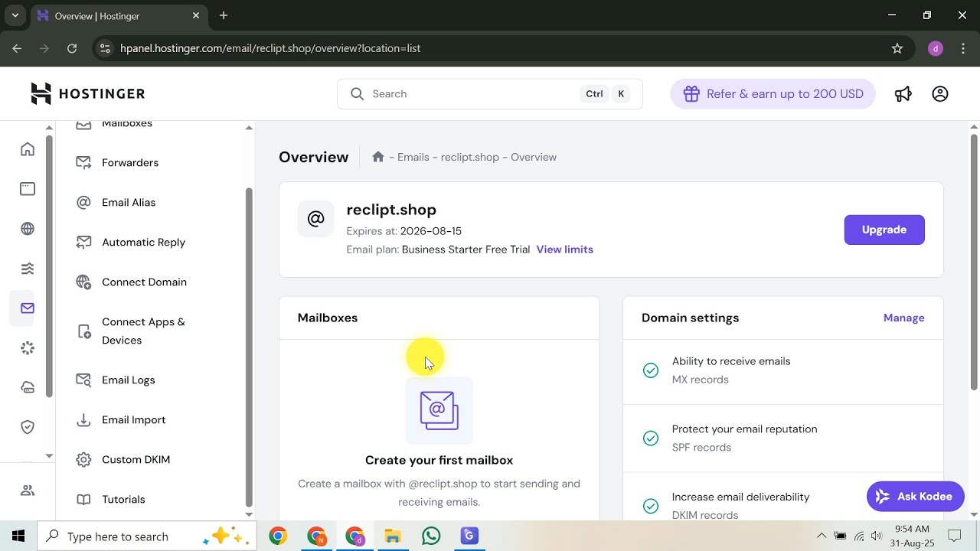
Task: Click reclipt.shop breadcrumb link
Action: click(470, 157)
